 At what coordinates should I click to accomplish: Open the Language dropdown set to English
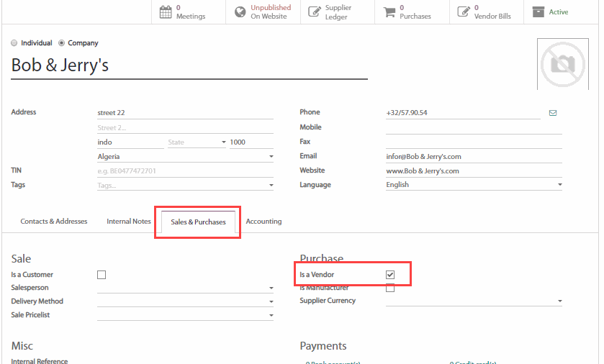click(x=559, y=185)
